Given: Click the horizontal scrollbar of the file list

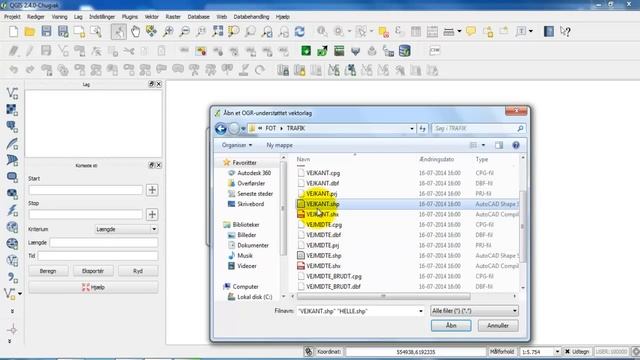Looking at the screenshot, I should 384,296.
